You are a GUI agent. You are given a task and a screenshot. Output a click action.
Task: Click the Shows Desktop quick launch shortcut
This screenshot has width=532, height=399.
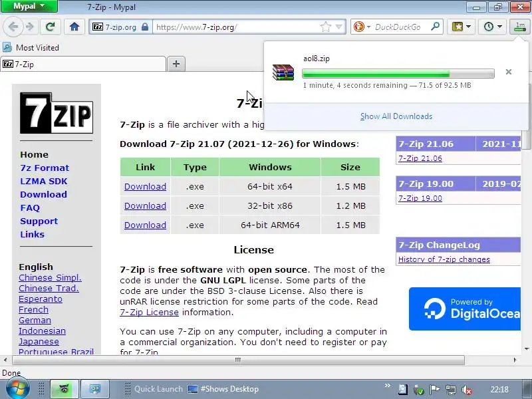click(x=223, y=389)
